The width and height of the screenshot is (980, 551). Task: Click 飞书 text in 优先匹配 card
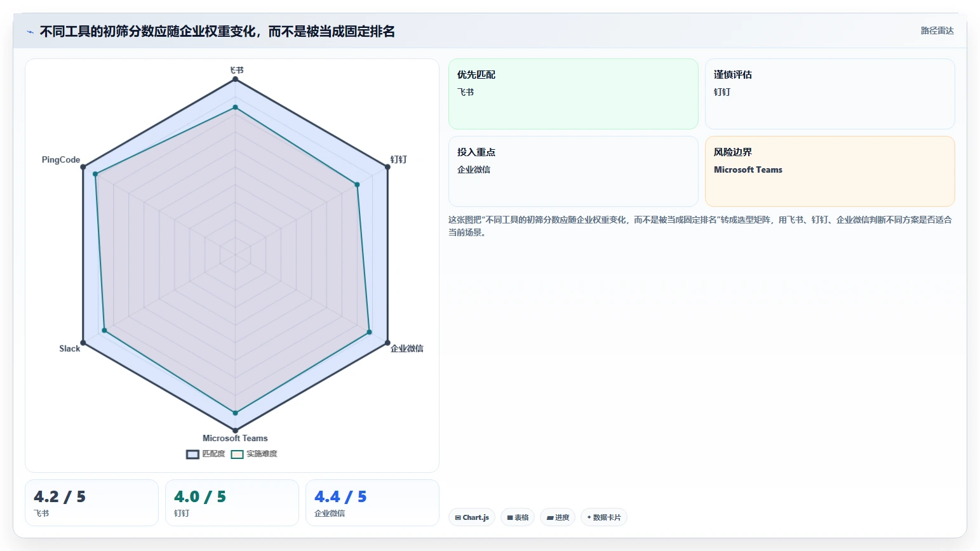(466, 92)
